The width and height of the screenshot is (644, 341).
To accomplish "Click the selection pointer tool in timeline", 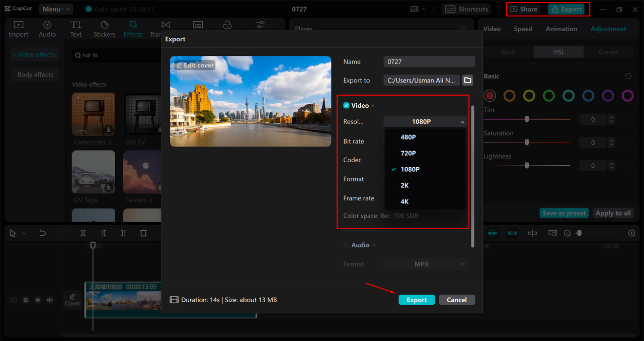I will [13, 233].
